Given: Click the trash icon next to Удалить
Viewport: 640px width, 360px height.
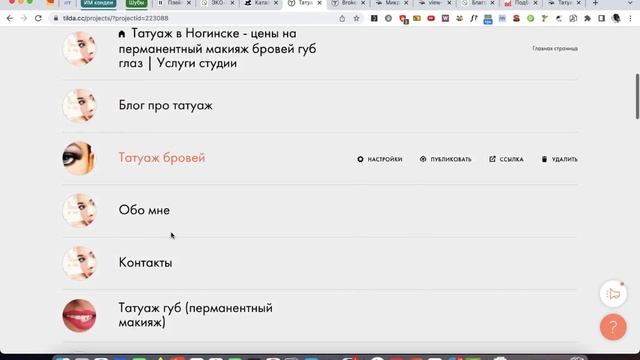Looking at the screenshot, I should 544,159.
